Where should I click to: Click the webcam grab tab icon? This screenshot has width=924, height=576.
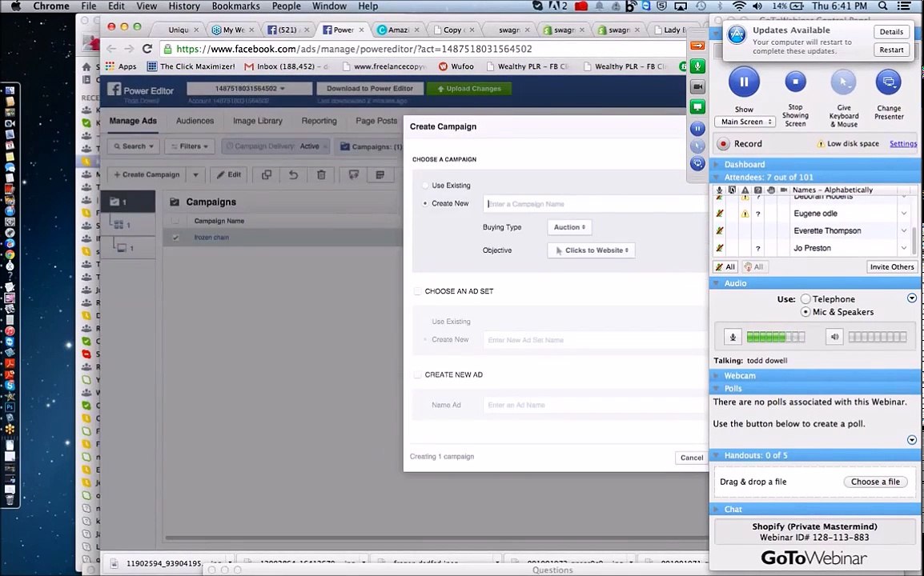tap(697, 86)
